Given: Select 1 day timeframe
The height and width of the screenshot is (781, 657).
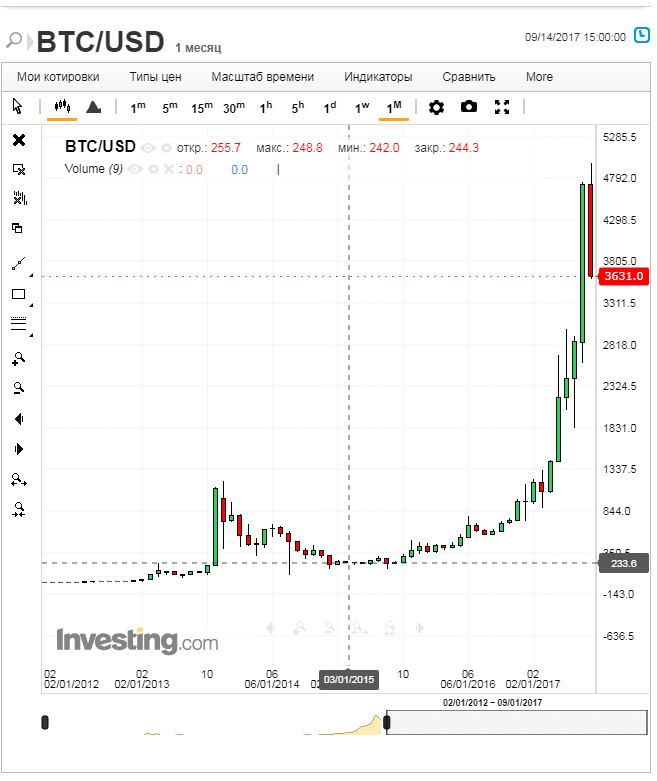Looking at the screenshot, I should [x=330, y=107].
